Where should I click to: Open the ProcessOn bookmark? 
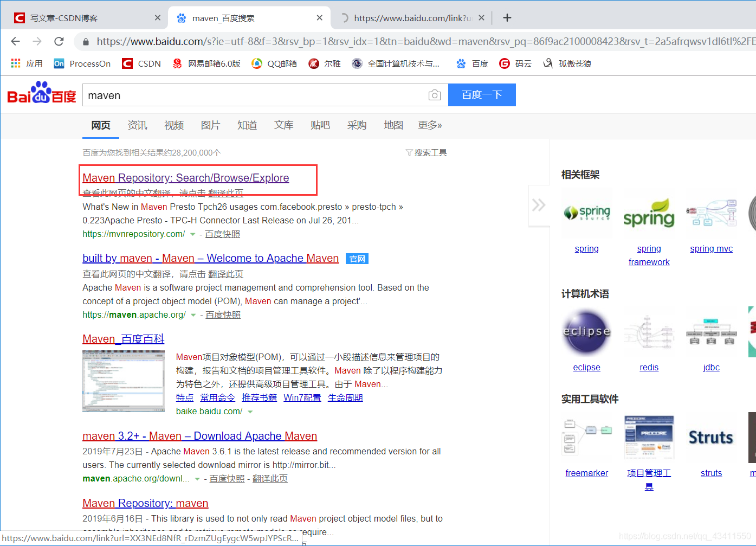coord(82,63)
